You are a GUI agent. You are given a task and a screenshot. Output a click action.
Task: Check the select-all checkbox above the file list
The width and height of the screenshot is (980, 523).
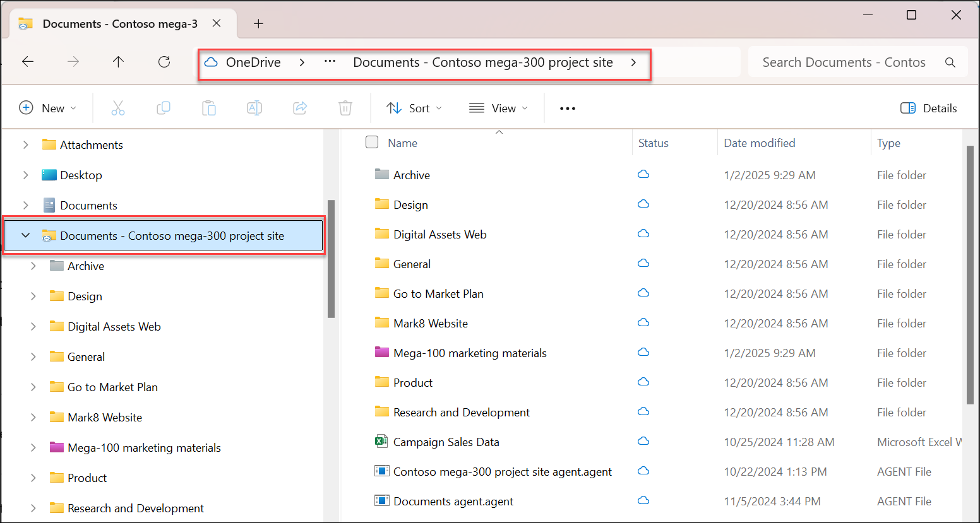tap(372, 142)
